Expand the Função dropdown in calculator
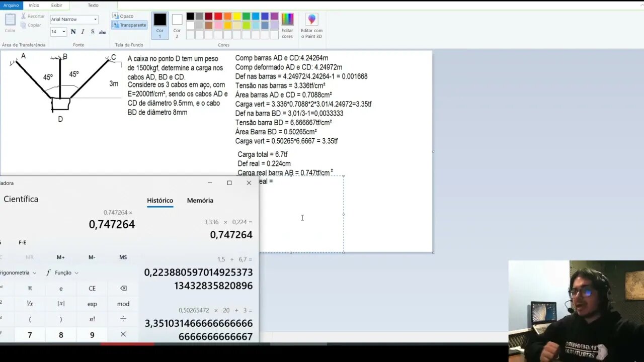This screenshot has width=644, height=362. click(x=62, y=273)
